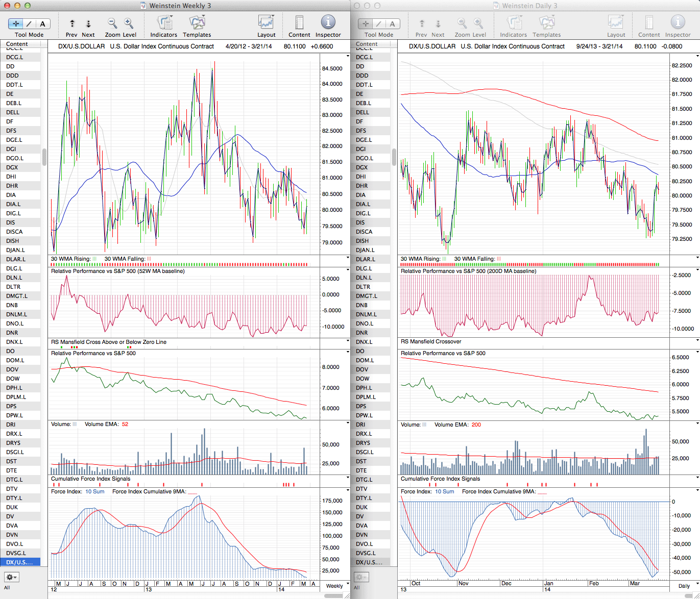Screen dimensions: 700x599
Task: Zoom out using Weekly window magnifier minus
Action: coord(112,23)
